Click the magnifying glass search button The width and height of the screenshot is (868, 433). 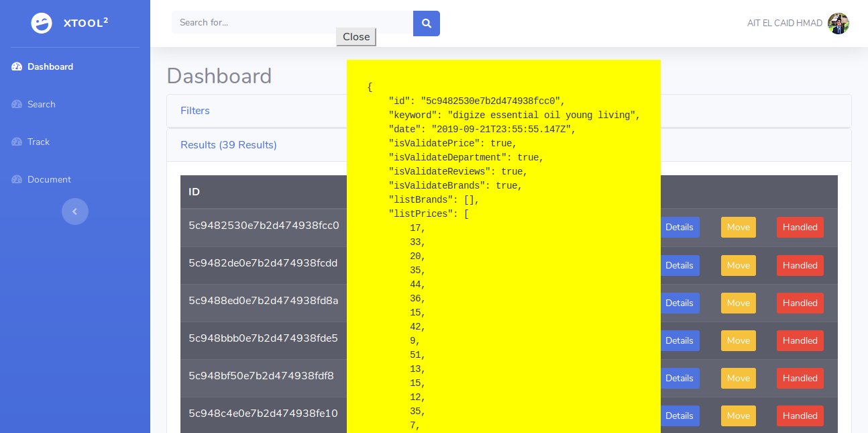pyautogui.click(x=426, y=23)
